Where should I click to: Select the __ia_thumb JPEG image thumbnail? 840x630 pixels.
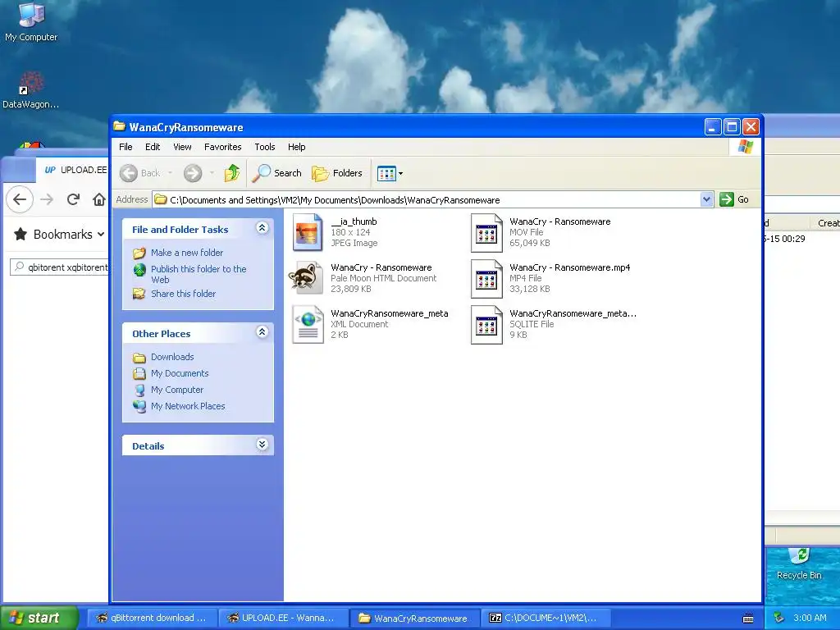click(x=308, y=232)
